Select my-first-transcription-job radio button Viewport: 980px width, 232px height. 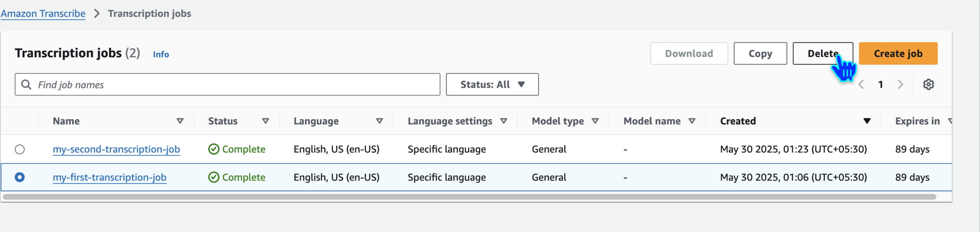20,177
